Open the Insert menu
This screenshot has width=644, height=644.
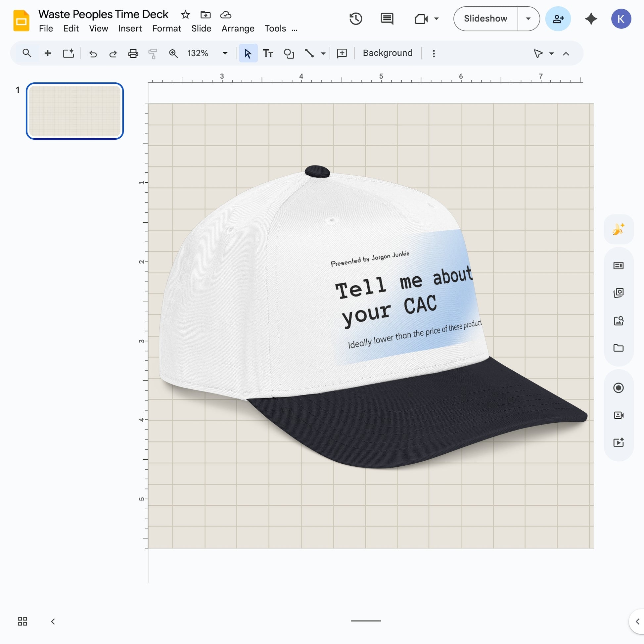click(x=130, y=28)
